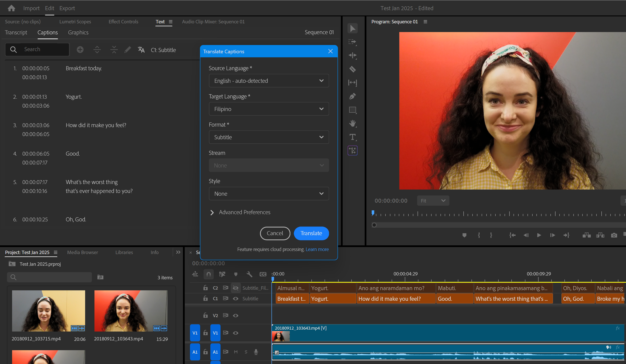Image resolution: width=626 pixels, height=364 pixels.
Task: Toggle visibility of C2 Subtitle_Fil track
Action: pyautogui.click(x=235, y=288)
